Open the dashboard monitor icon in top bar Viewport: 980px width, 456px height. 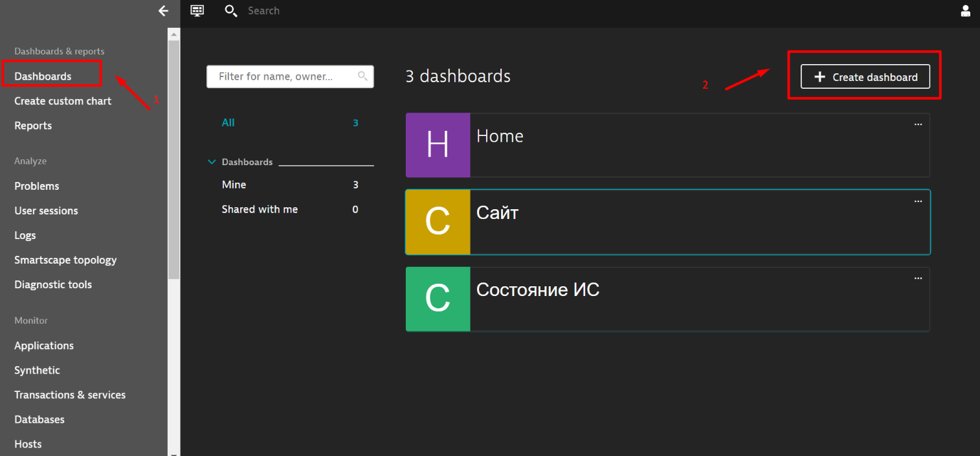tap(197, 10)
